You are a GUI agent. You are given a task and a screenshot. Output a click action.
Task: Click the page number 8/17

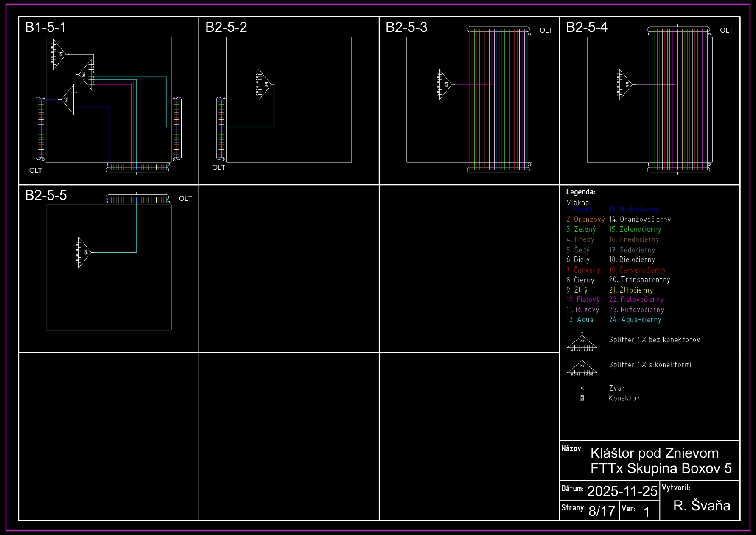click(602, 511)
